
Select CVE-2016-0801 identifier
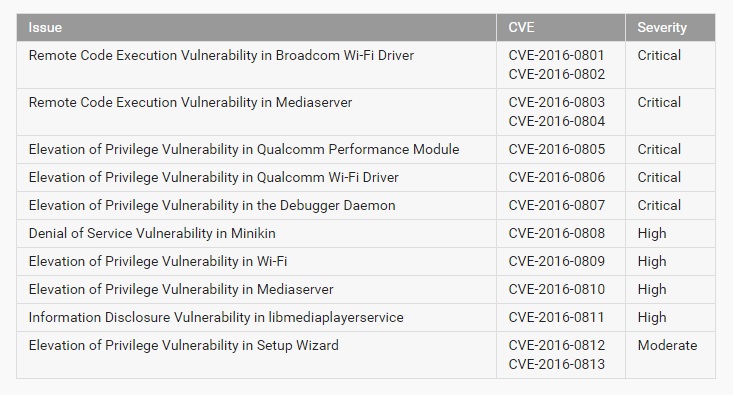(556, 55)
